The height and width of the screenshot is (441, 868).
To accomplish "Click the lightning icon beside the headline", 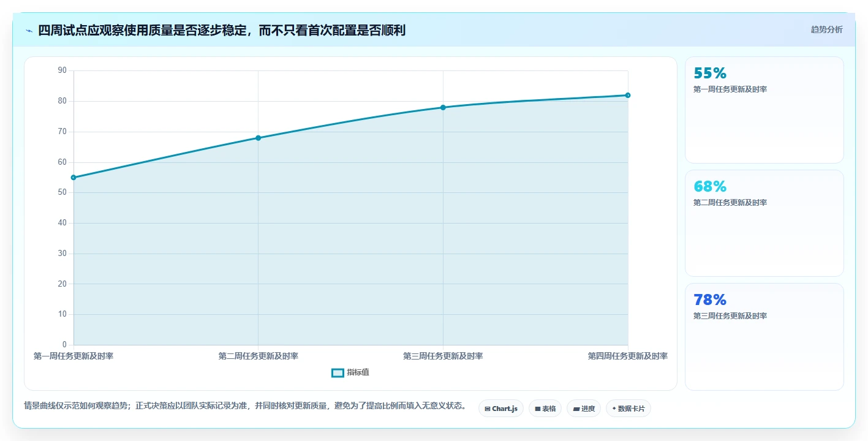I will pyautogui.click(x=29, y=31).
